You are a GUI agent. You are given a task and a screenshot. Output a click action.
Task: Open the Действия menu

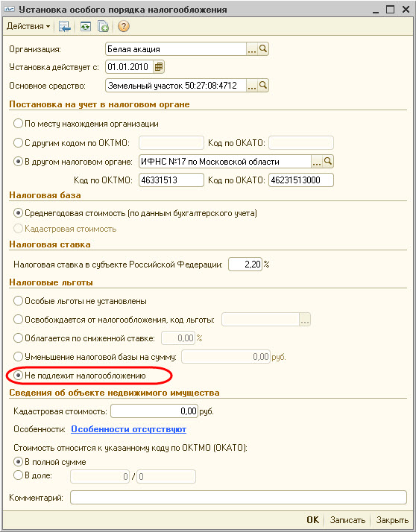(x=28, y=27)
